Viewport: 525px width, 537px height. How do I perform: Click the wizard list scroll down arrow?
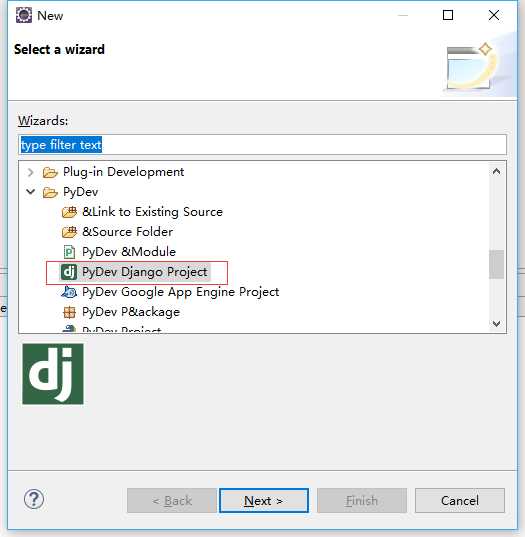[x=496, y=324]
